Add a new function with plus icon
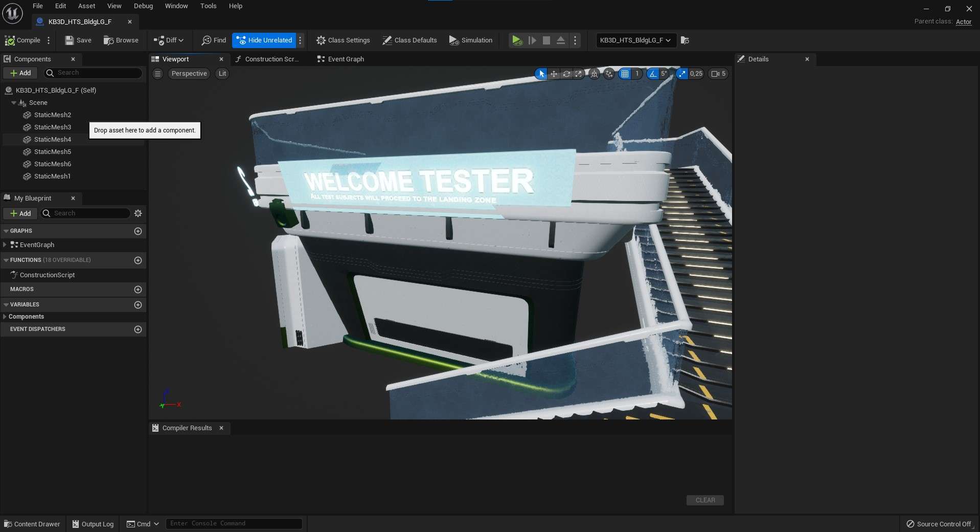This screenshot has height=532, width=980. 138,260
